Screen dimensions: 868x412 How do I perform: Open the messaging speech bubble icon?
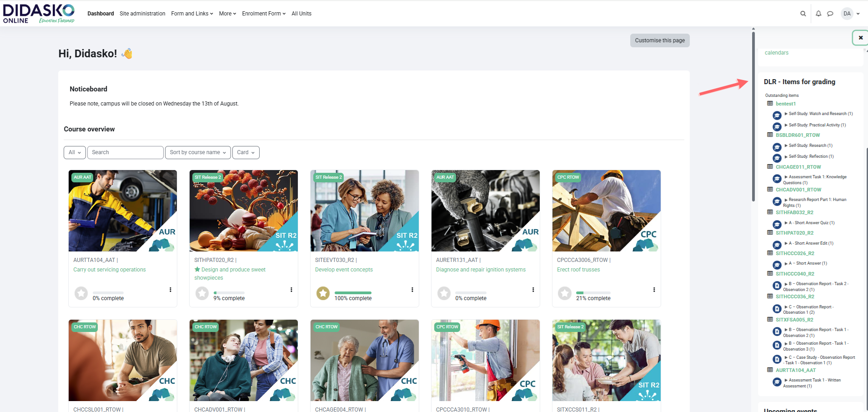tap(830, 14)
